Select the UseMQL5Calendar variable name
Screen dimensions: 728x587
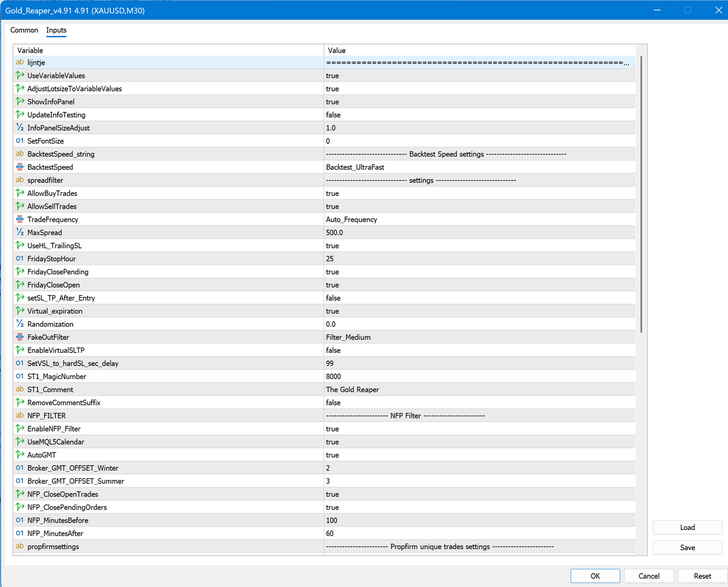(x=56, y=442)
